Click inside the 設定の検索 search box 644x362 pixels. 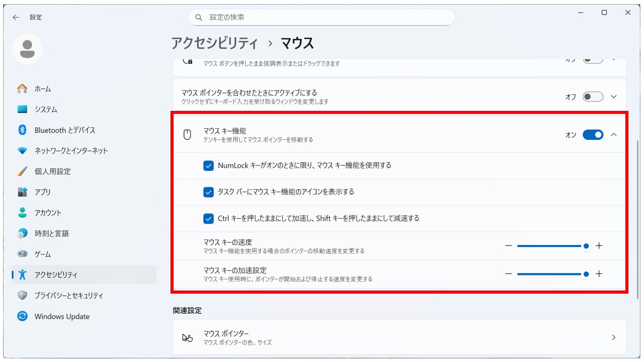321,17
